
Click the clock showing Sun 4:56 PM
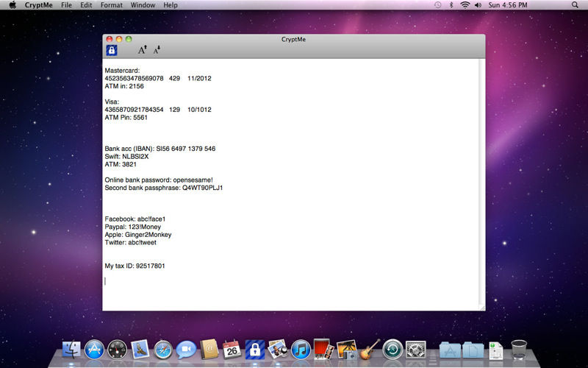(507, 5)
